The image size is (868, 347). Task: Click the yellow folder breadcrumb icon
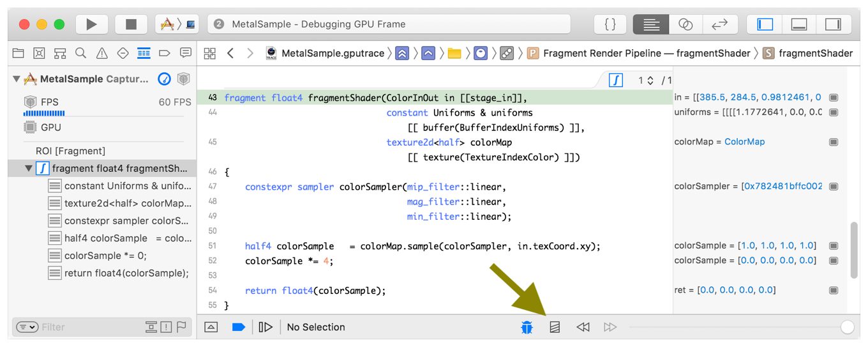click(454, 54)
